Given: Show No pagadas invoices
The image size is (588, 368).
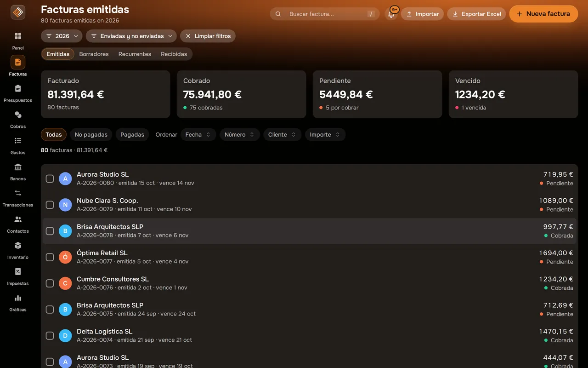Looking at the screenshot, I should click(91, 134).
